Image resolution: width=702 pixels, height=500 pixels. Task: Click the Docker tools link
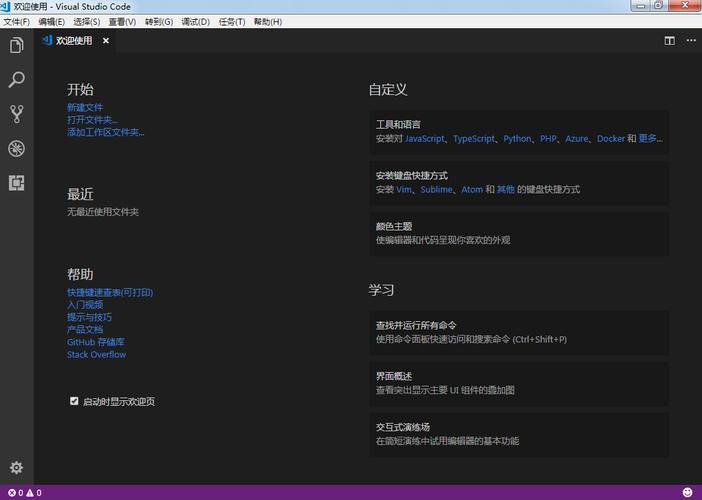[611, 139]
